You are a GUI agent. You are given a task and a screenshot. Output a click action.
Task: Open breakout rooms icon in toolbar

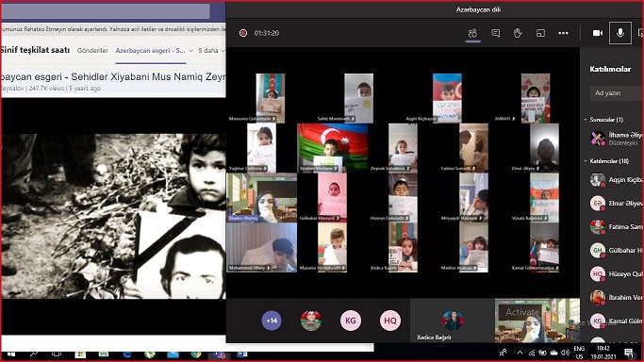pos(540,33)
